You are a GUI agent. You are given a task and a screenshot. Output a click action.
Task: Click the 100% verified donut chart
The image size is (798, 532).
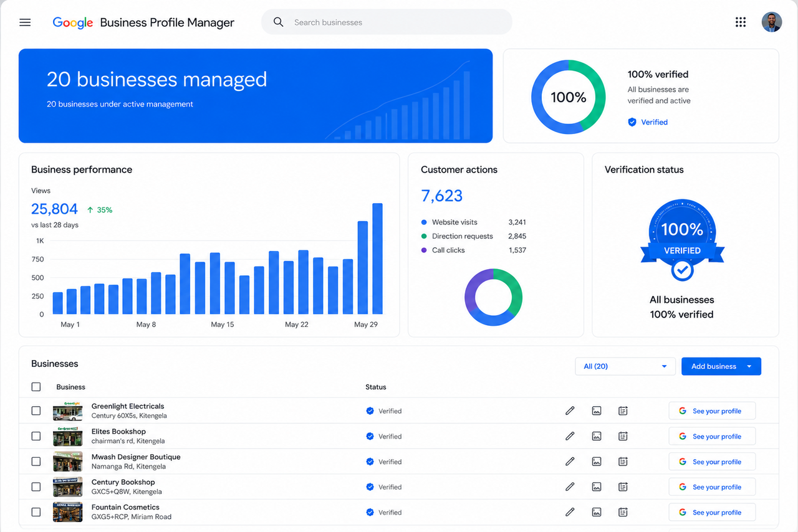(x=568, y=97)
